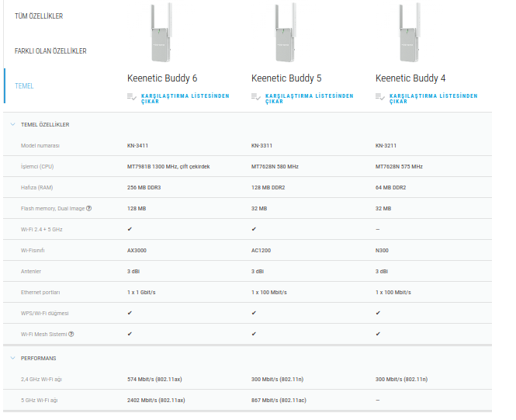Click Wi-Fi class AX3000
Viewport: 516px width, 420px height.
(x=137, y=251)
